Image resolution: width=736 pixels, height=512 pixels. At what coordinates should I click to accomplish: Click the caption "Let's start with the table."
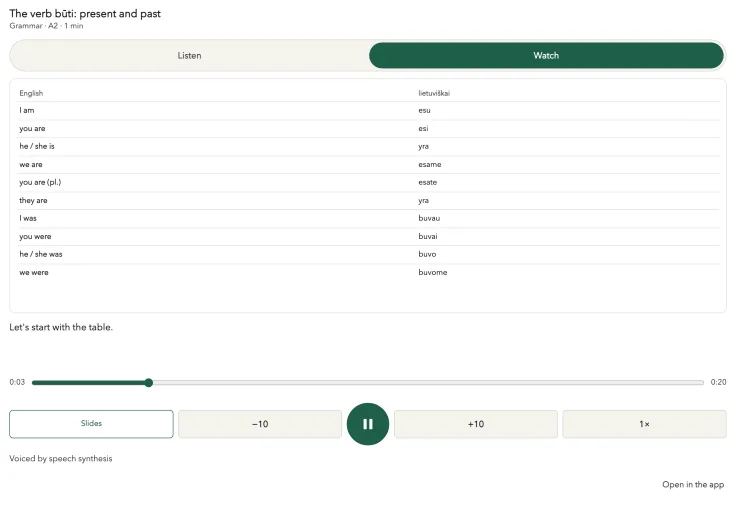[x=61, y=327]
